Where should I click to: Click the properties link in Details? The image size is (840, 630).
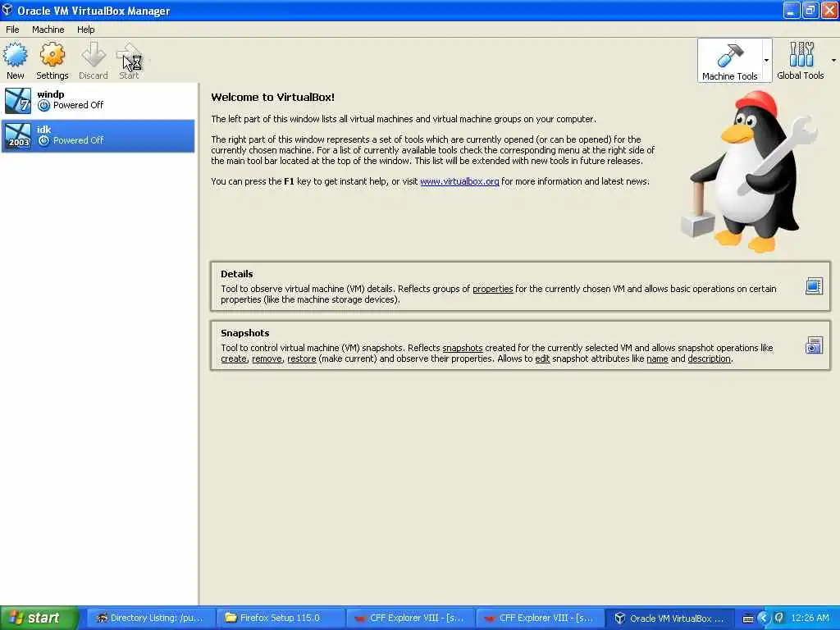tap(492, 289)
